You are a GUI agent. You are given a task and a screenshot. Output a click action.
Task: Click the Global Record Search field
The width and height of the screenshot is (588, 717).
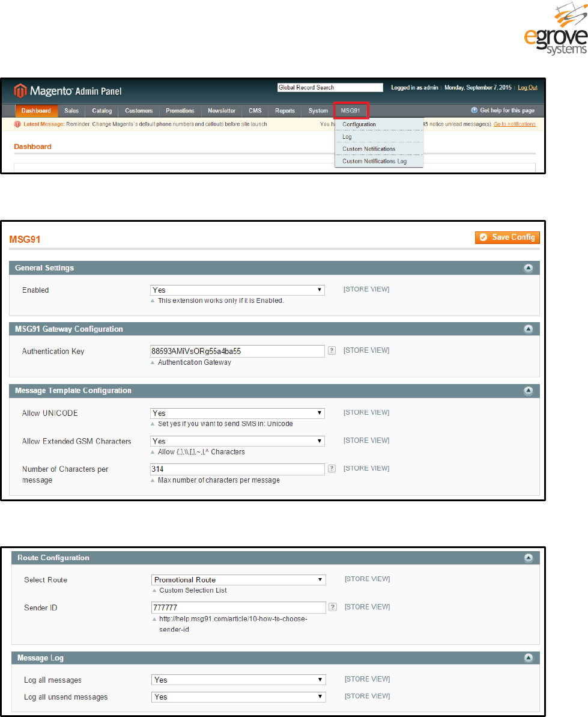[330, 87]
